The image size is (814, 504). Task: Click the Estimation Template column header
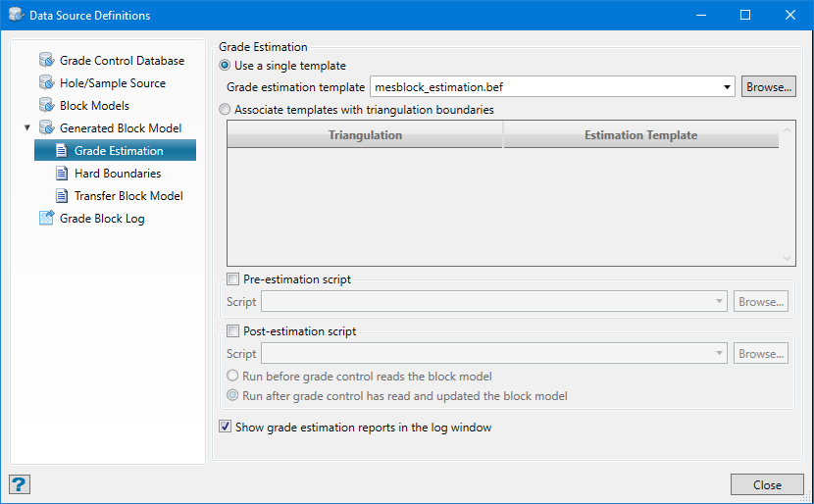(640, 135)
